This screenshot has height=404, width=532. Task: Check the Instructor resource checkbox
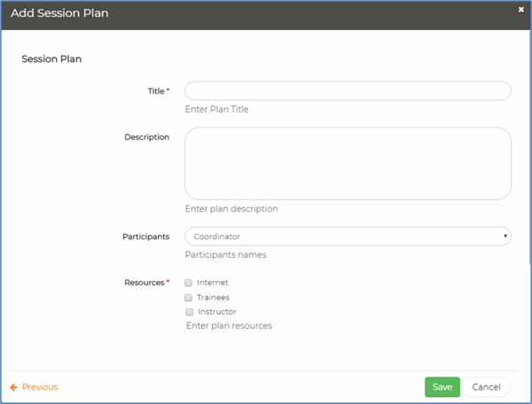click(190, 312)
